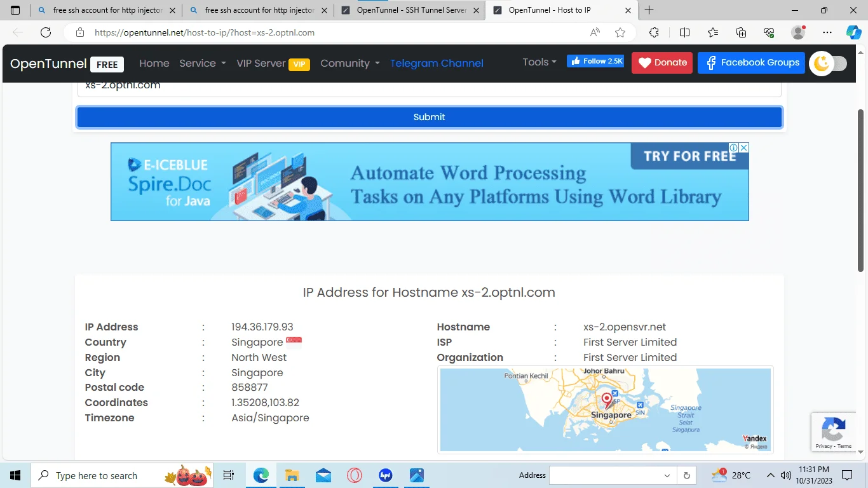Open the Copilot sidebar icon
The width and height of the screenshot is (868, 488).
(x=853, y=32)
